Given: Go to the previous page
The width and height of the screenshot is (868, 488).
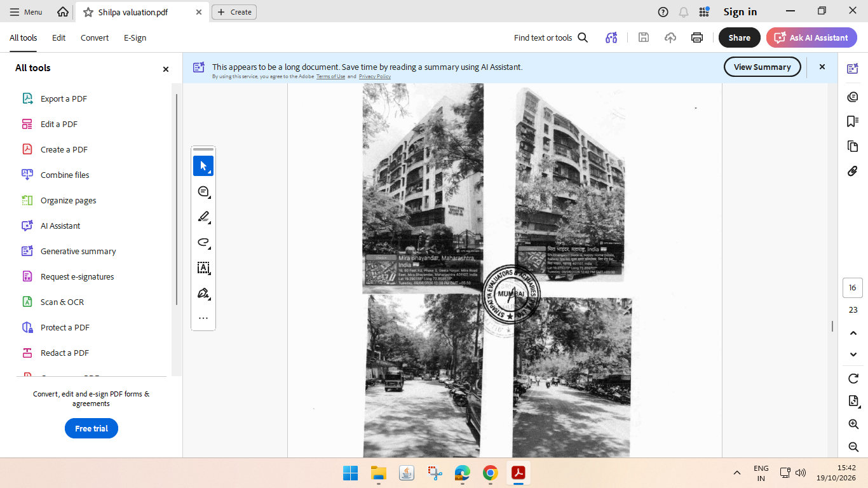Looking at the screenshot, I should (x=853, y=333).
